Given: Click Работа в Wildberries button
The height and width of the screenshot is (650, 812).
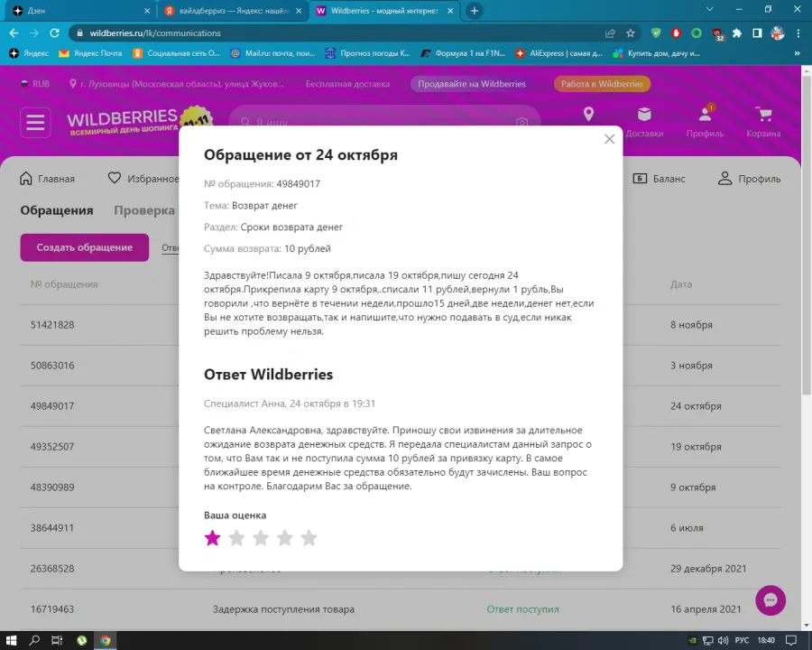Looking at the screenshot, I should point(602,84).
